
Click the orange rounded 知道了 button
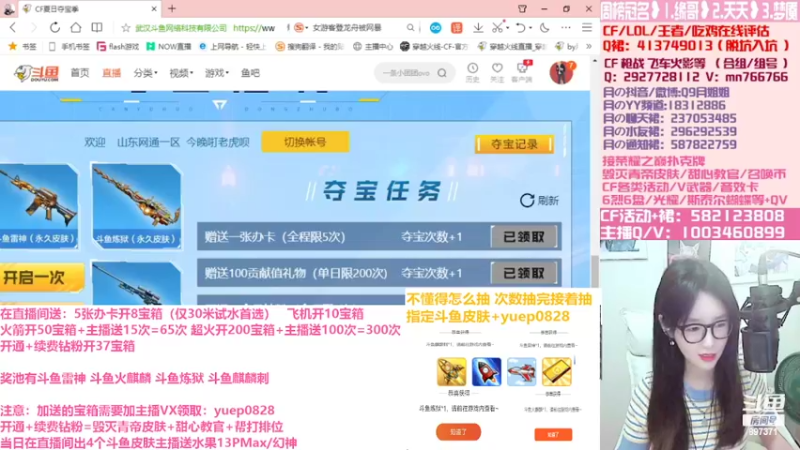tap(458, 432)
